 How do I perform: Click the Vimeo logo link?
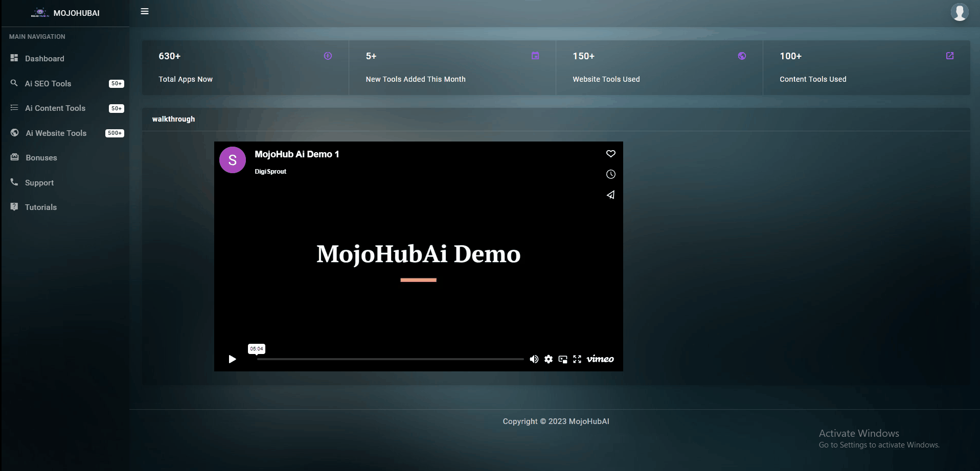click(x=600, y=359)
